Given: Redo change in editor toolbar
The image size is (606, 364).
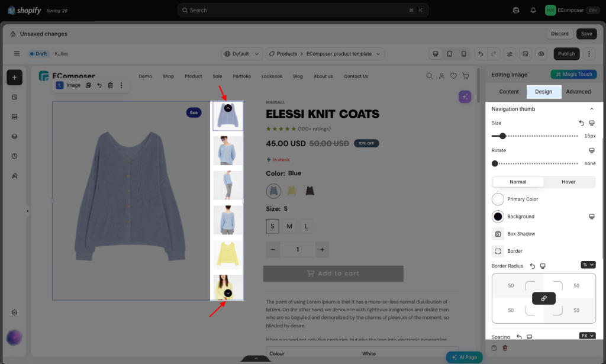Looking at the screenshot, I should (x=494, y=54).
